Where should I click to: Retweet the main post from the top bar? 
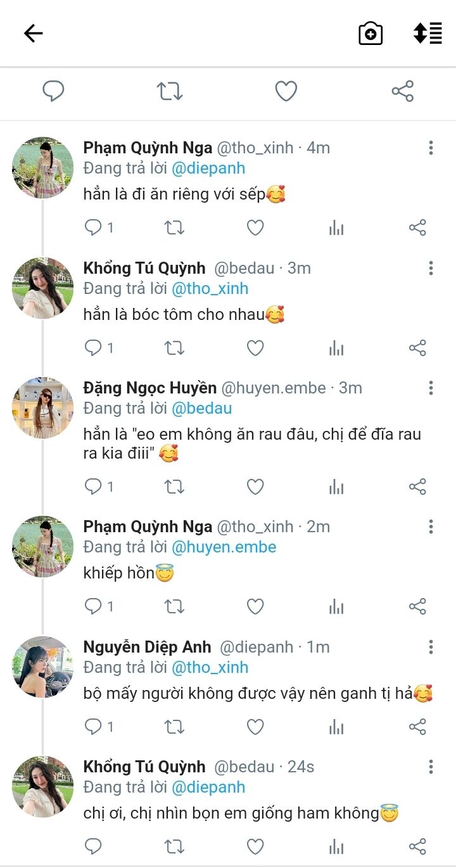click(x=170, y=91)
